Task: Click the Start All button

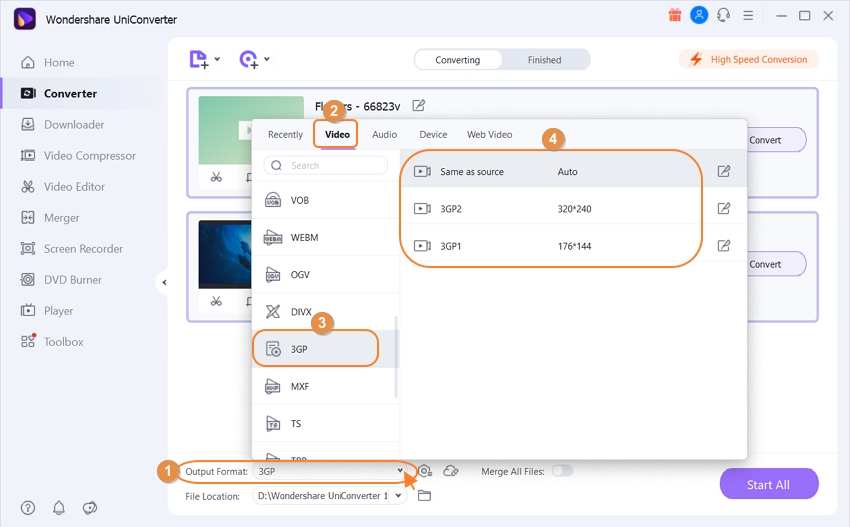Action: pyautogui.click(x=768, y=484)
